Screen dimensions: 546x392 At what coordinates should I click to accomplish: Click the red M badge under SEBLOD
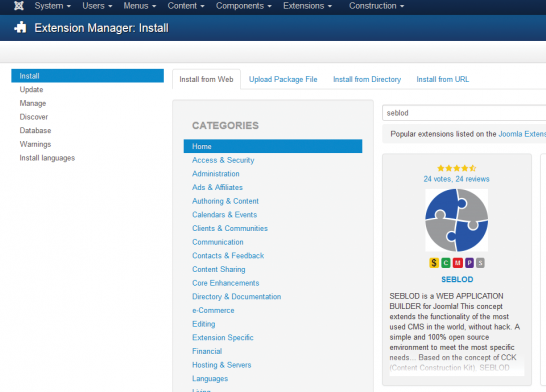[458, 263]
